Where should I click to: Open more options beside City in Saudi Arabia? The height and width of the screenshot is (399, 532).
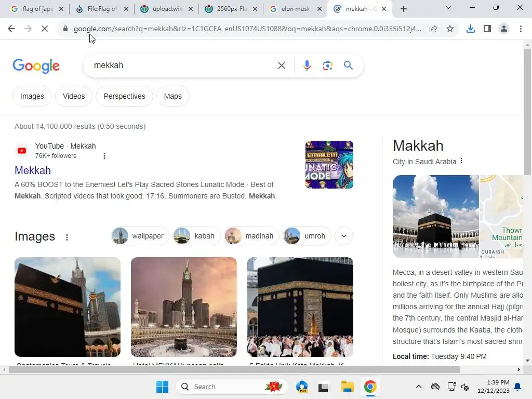pyautogui.click(x=461, y=161)
